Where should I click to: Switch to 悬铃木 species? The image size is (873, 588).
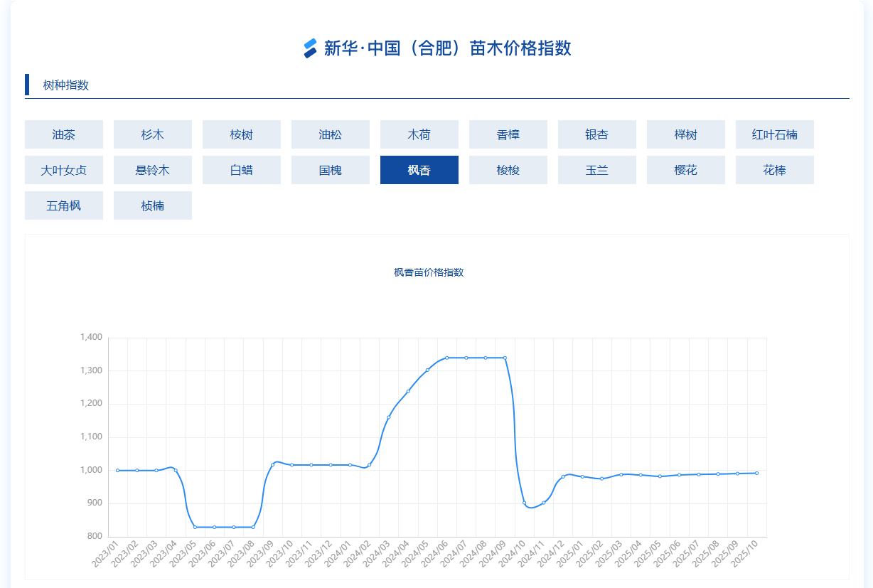[x=153, y=170]
